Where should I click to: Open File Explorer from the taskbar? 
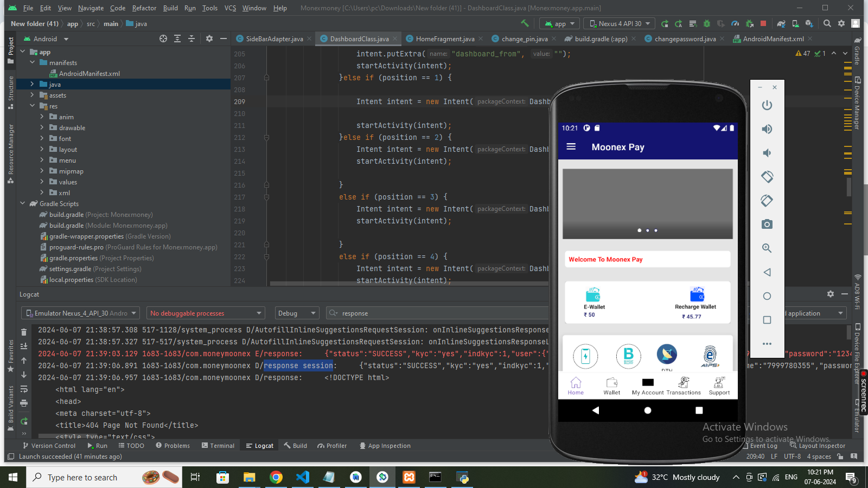pyautogui.click(x=249, y=477)
